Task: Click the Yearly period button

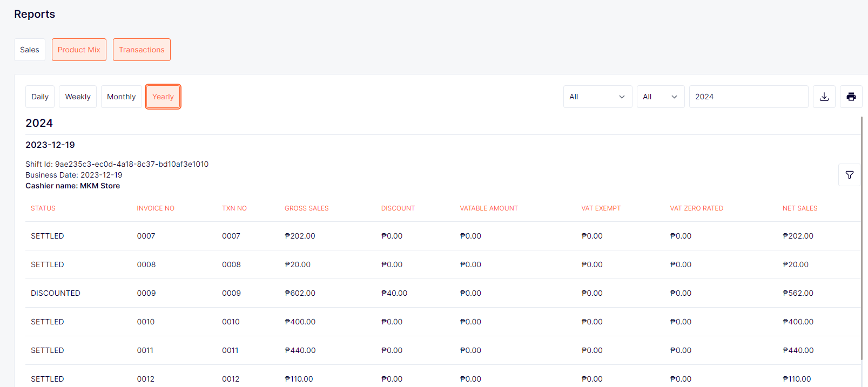Action: tap(163, 97)
